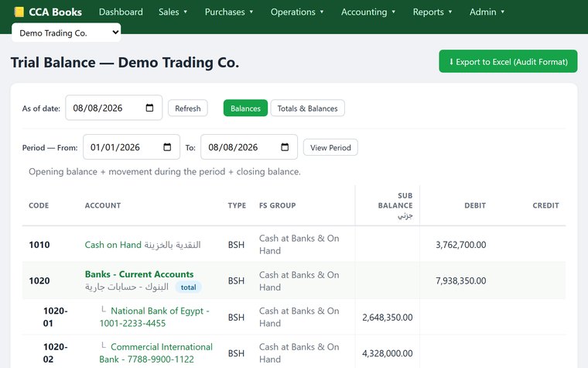The image size is (588, 368).
Task: Click the FS GROUP column header
Action: pyautogui.click(x=278, y=205)
